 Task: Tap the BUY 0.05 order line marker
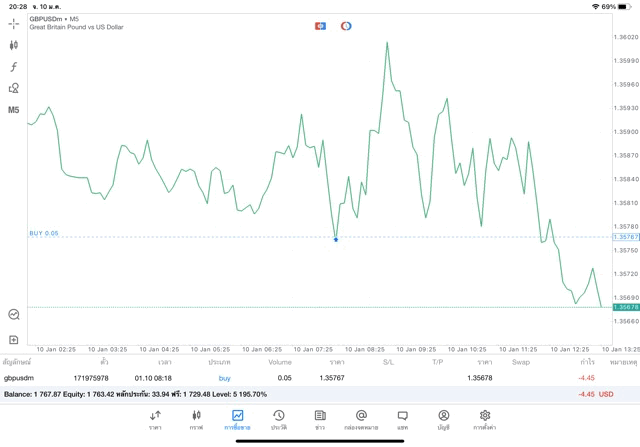(x=44, y=233)
